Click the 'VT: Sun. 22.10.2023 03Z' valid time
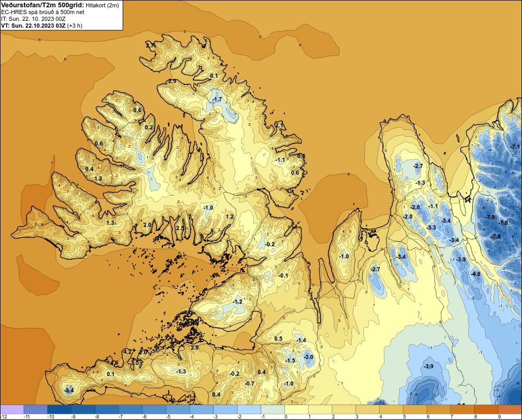The width and height of the screenshot is (522, 420). click(x=33, y=26)
